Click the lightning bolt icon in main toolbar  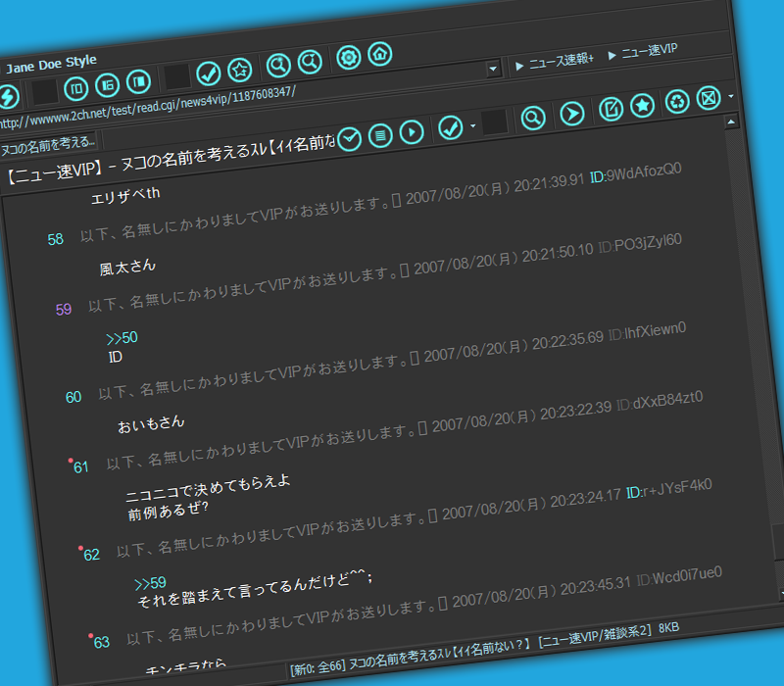(8, 96)
